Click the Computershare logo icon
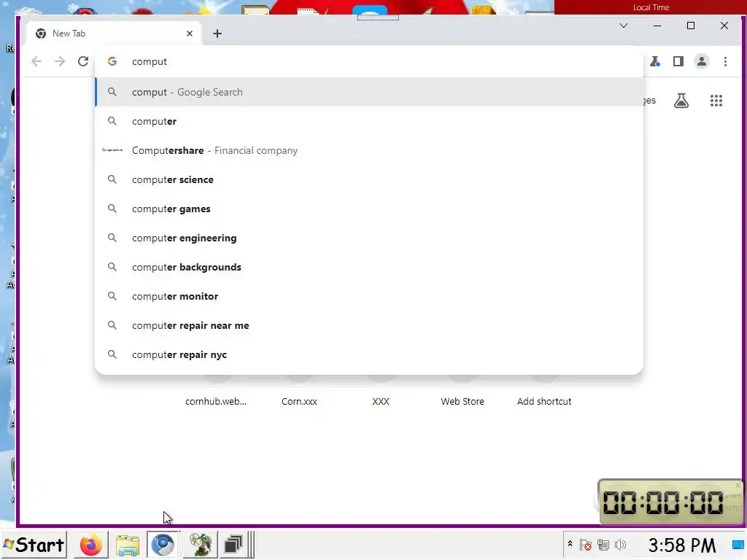The width and height of the screenshot is (747, 560). (x=112, y=150)
